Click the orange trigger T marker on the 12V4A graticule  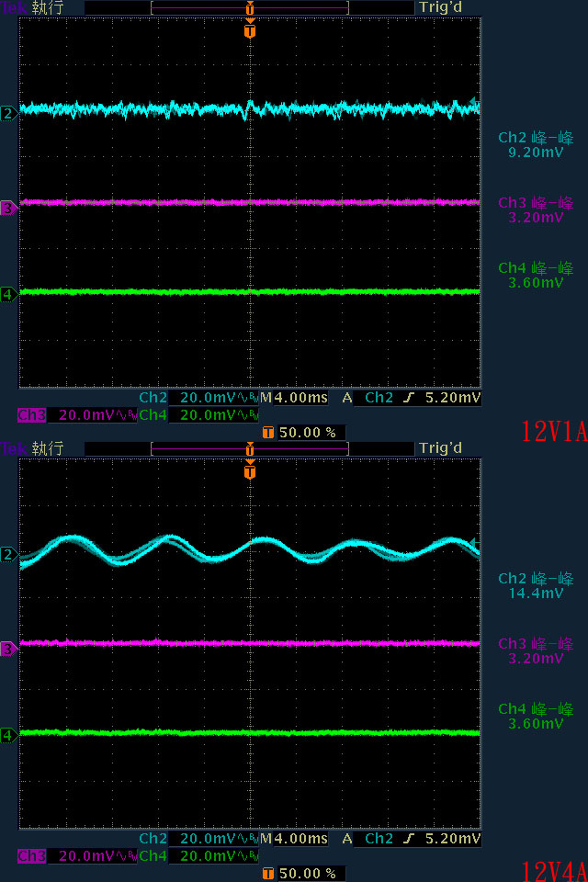[250, 470]
